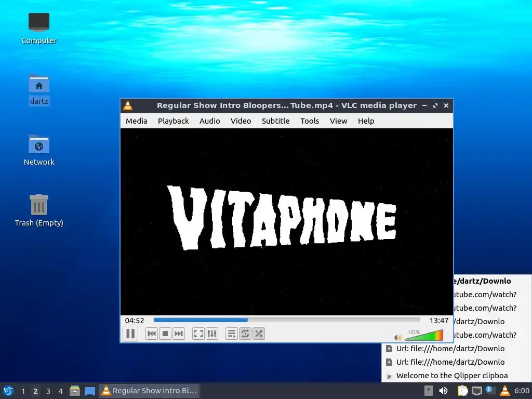The width and height of the screenshot is (532, 399).
Task: Open the Lubuntu start menu
Action: pos(8,391)
